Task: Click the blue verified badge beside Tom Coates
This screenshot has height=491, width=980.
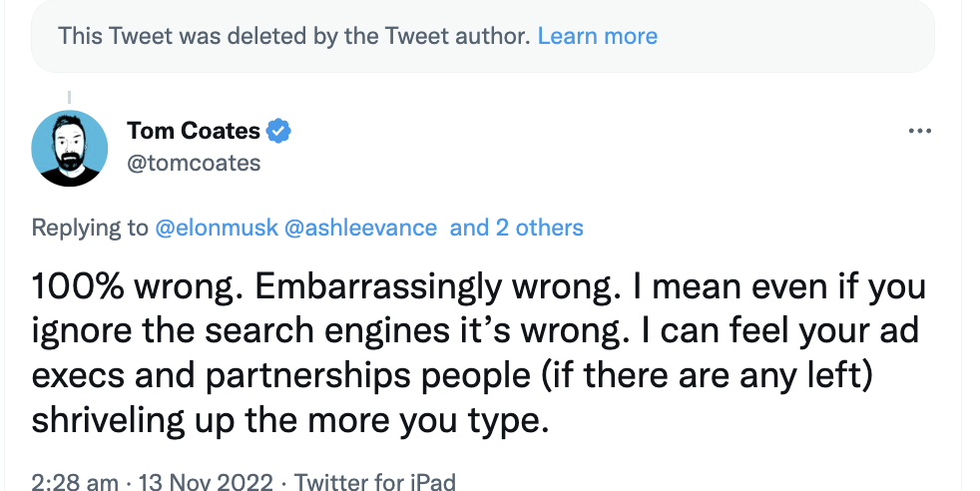Action: click(279, 131)
